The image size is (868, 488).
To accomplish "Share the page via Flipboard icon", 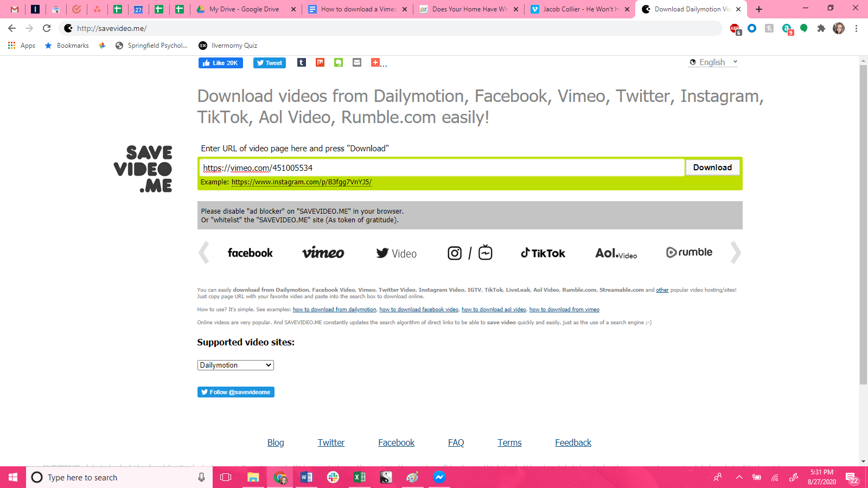I will click(x=320, y=62).
